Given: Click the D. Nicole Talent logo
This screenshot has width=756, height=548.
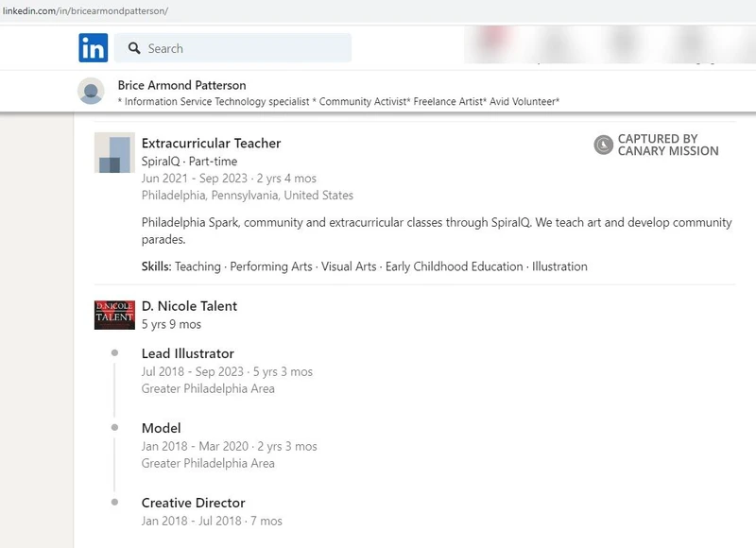Looking at the screenshot, I should click(113, 313).
